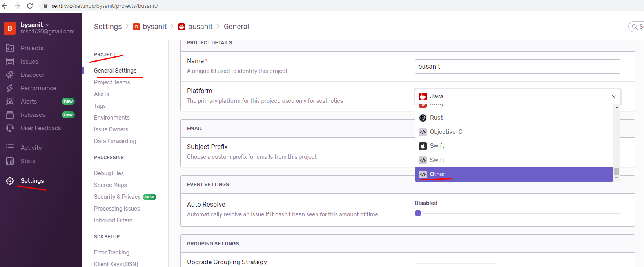Image resolution: width=644 pixels, height=267 pixels.
Task: Select Objective-C platform option
Action: (x=514, y=132)
